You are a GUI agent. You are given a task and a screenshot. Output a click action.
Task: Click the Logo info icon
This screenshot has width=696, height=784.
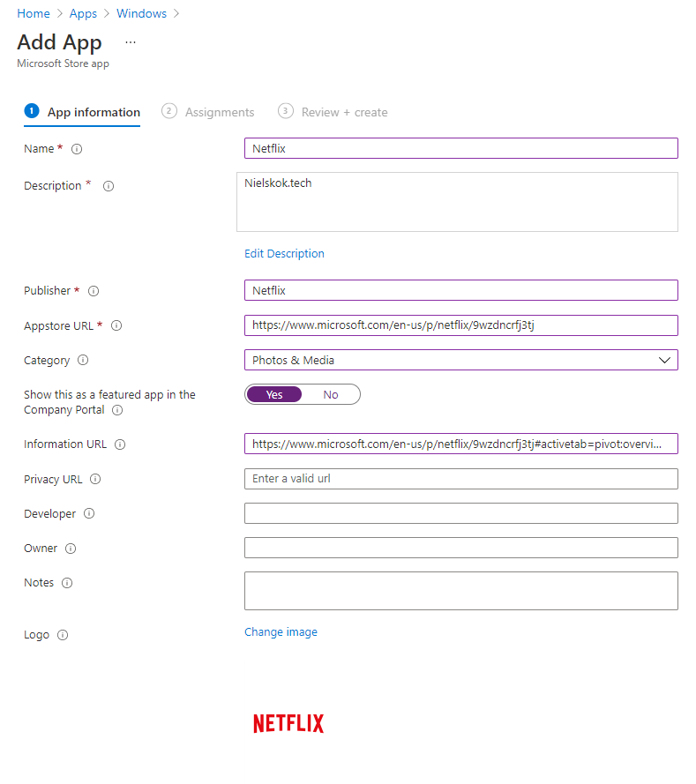coord(63,635)
